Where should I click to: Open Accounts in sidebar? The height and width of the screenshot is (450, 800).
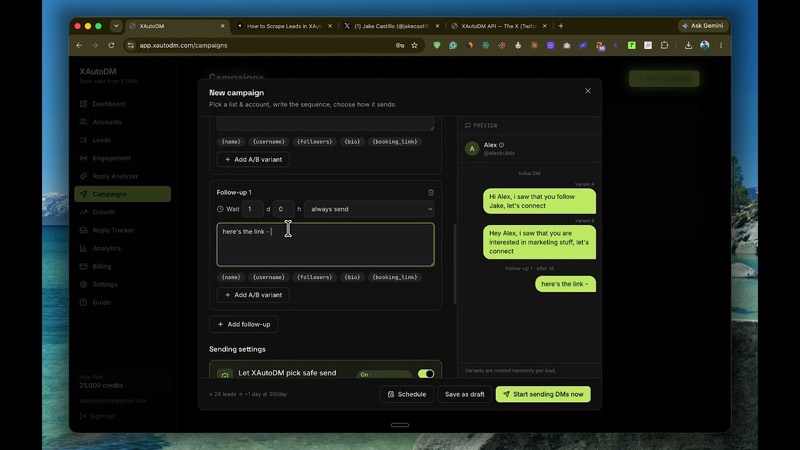click(x=122, y=122)
